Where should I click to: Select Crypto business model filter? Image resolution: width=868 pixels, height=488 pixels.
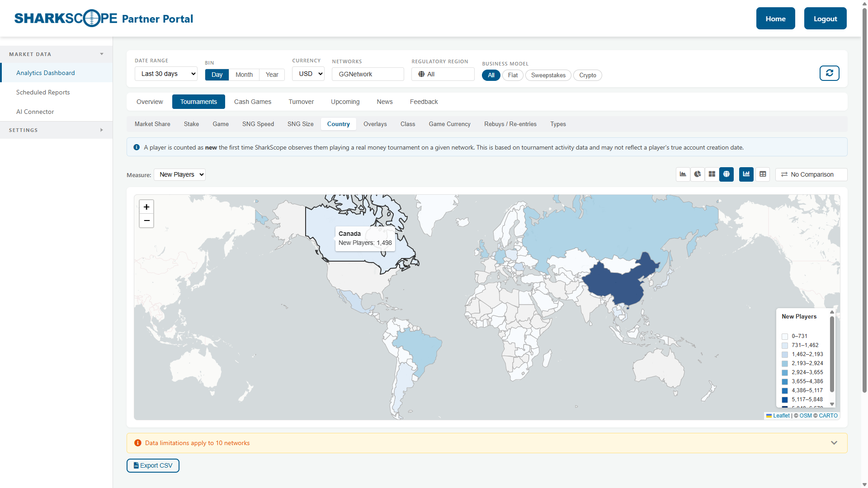click(x=588, y=75)
